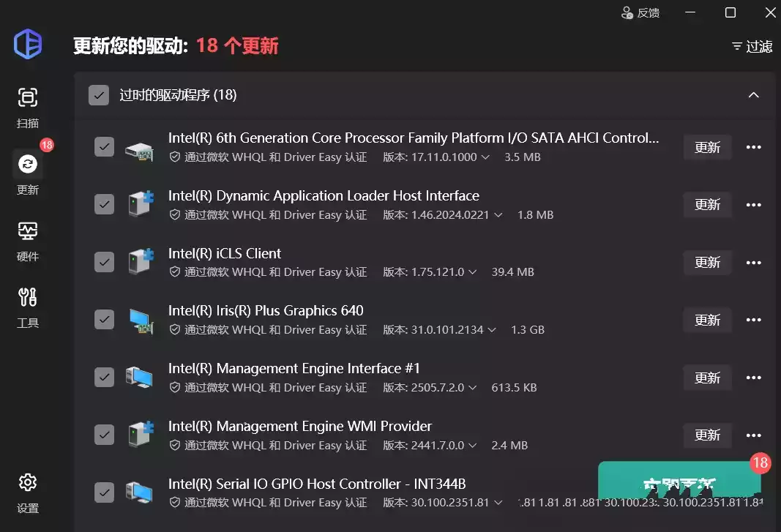Click 更新 button for Intel iCLS Client
This screenshot has width=781, height=532.
(707, 262)
